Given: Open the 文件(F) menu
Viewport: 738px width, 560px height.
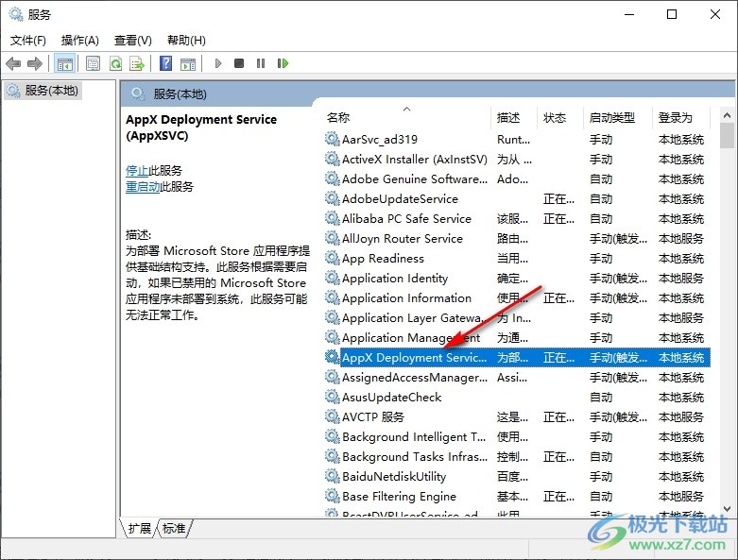Looking at the screenshot, I should tap(28, 41).
